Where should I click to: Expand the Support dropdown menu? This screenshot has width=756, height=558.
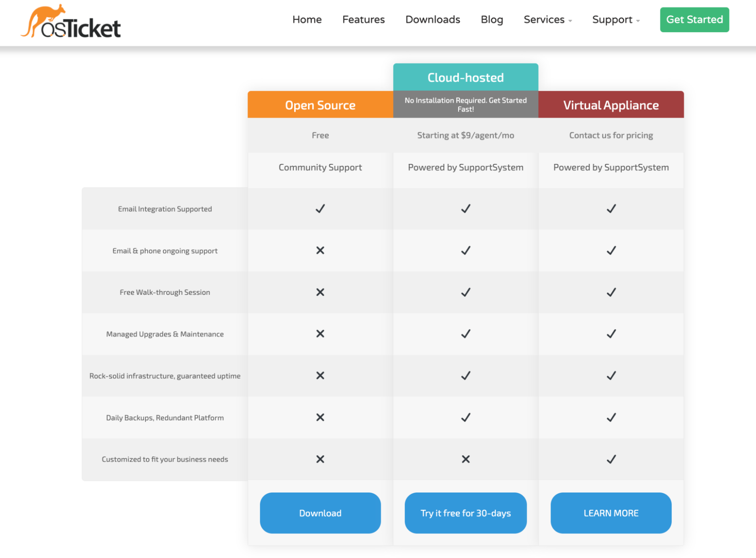[616, 20]
